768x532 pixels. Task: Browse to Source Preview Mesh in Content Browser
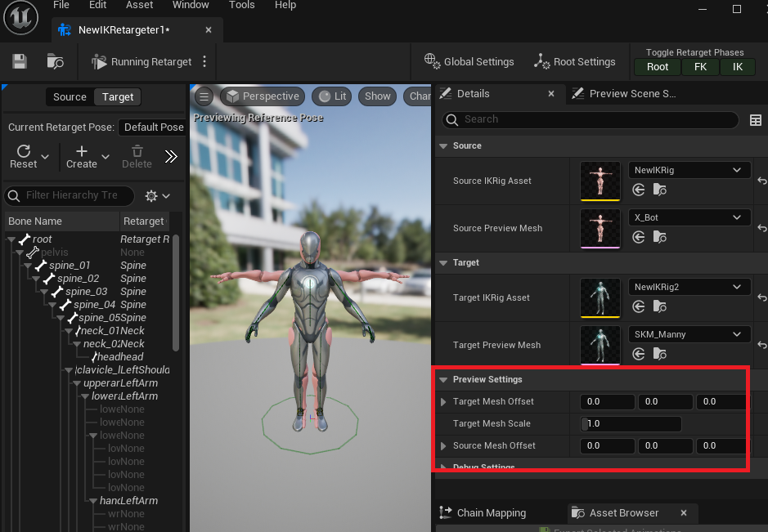click(x=660, y=237)
